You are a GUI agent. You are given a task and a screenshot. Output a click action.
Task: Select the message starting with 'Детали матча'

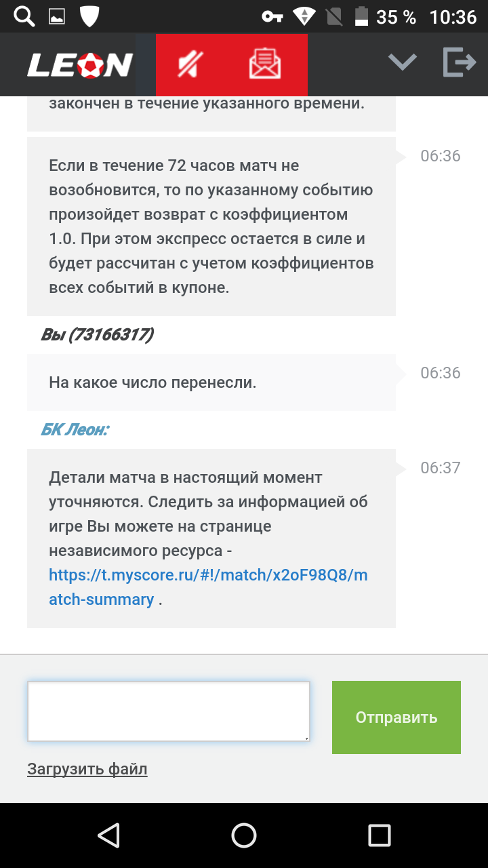click(211, 538)
